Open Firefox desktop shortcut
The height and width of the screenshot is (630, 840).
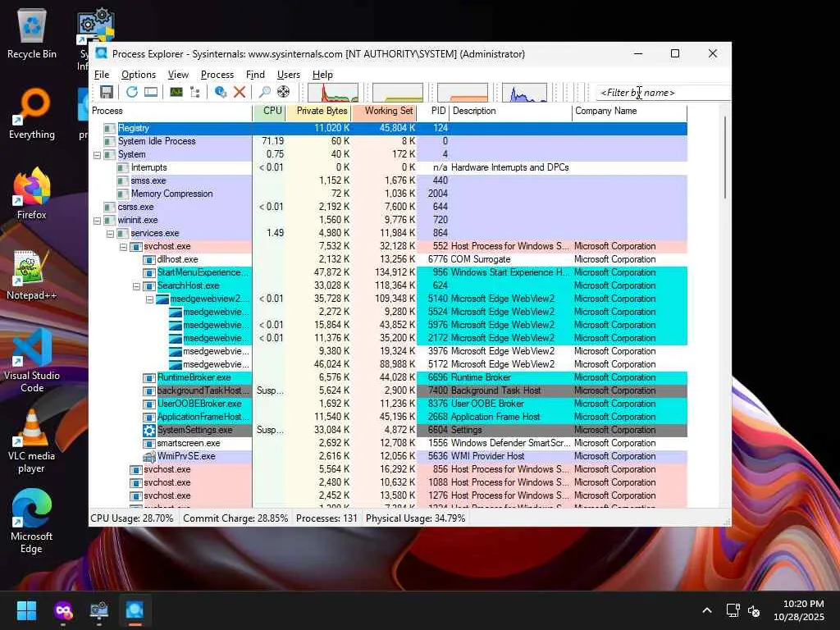(x=32, y=194)
